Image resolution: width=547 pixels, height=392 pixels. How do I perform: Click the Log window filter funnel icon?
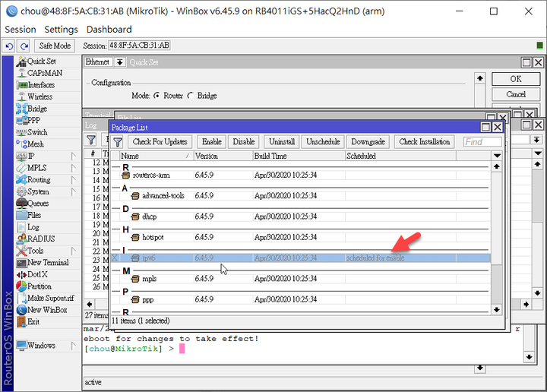click(x=91, y=141)
